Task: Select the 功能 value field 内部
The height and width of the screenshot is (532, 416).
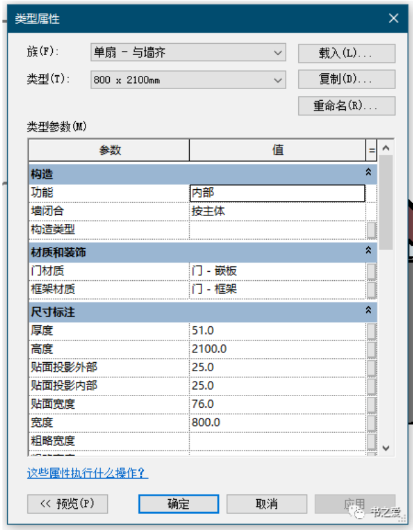Action: click(x=277, y=193)
